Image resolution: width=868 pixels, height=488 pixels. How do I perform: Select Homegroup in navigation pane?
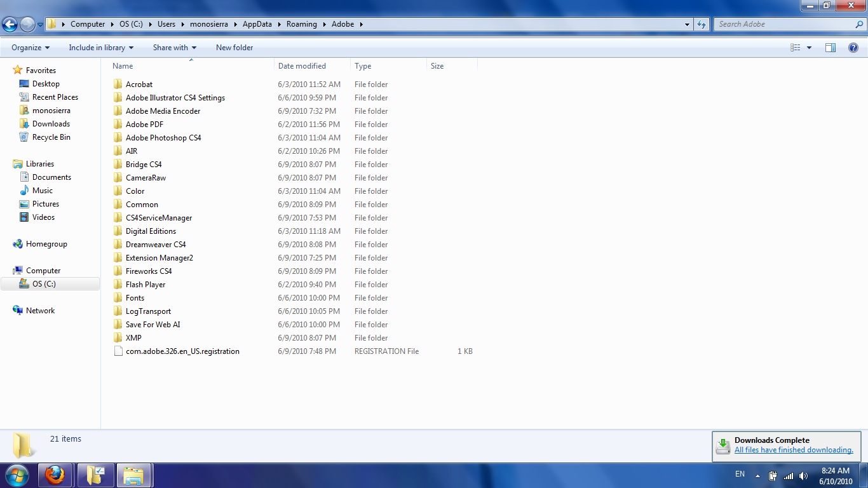pyautogui.click(x=46, y=244)
